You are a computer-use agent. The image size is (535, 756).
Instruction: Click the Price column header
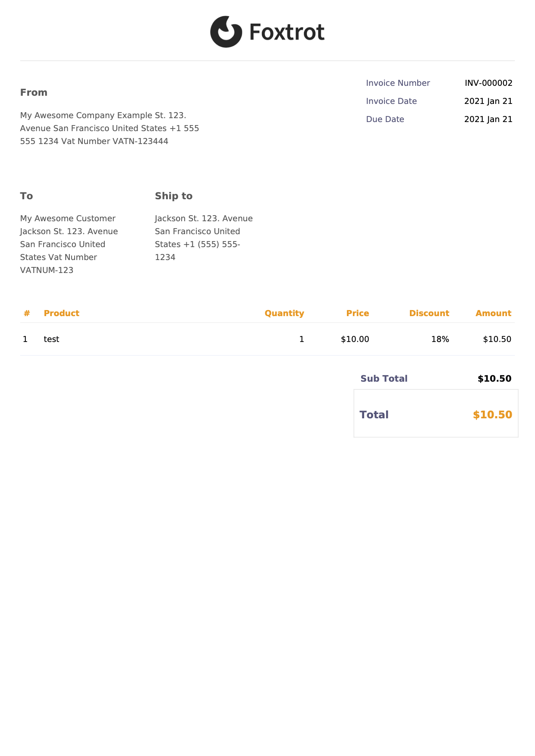(358, 313)
